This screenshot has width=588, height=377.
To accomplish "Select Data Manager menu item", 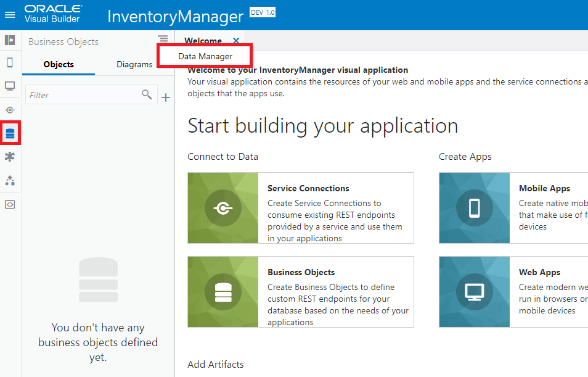I will (x=205, y=56).
